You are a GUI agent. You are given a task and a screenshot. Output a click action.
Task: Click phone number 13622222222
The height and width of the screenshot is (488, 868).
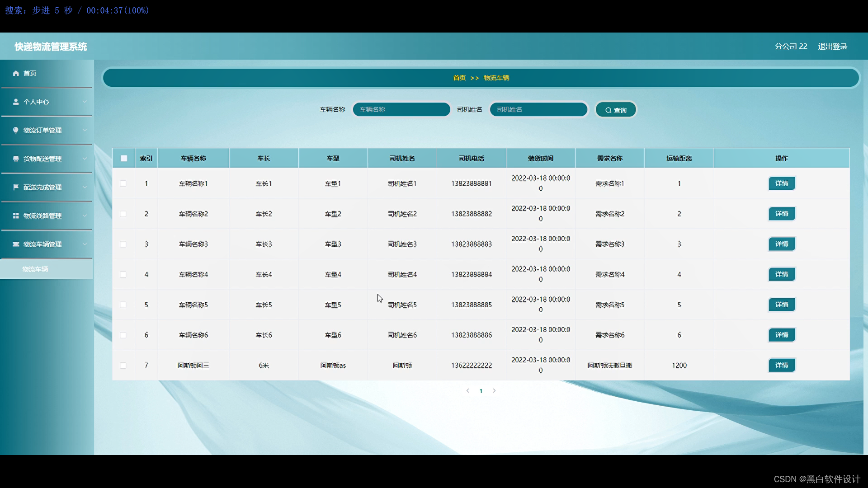[x=472, y=365]
